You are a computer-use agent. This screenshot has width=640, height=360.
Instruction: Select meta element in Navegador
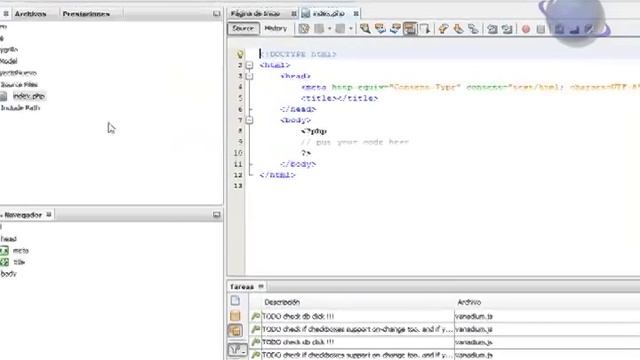[20, 251]
